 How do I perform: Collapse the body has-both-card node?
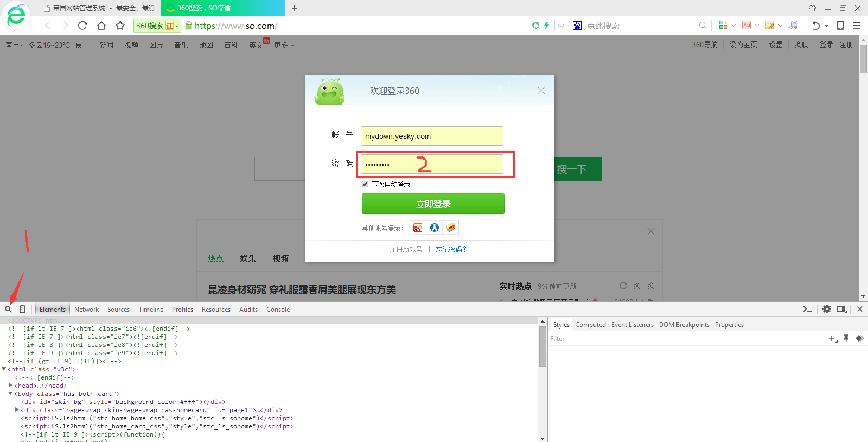tap(10, 394)
